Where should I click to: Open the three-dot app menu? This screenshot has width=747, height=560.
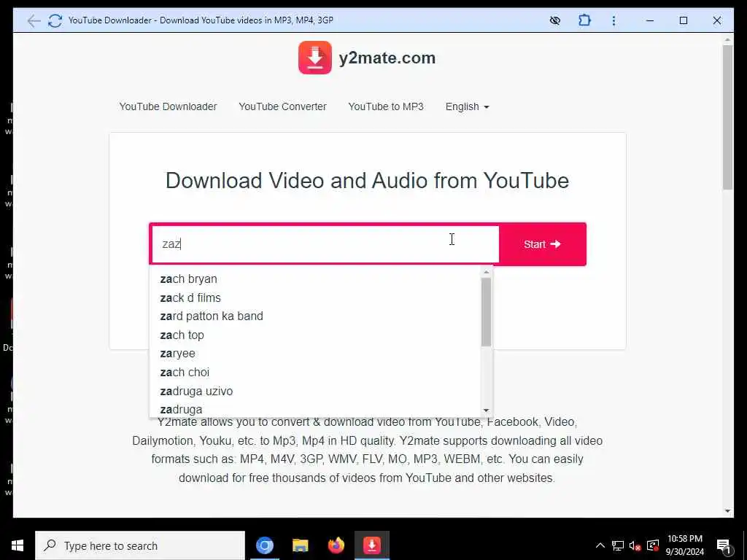[x=614, y=20]
